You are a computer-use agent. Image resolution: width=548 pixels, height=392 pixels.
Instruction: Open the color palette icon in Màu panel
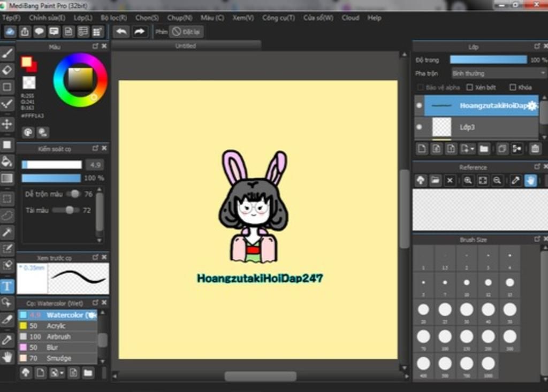(x=28, y=132)
